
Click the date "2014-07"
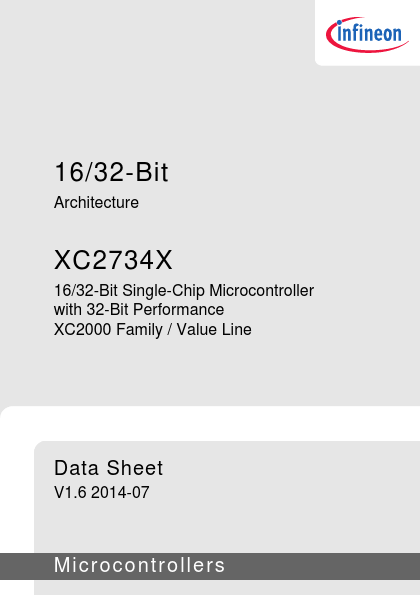coord(120,493)
